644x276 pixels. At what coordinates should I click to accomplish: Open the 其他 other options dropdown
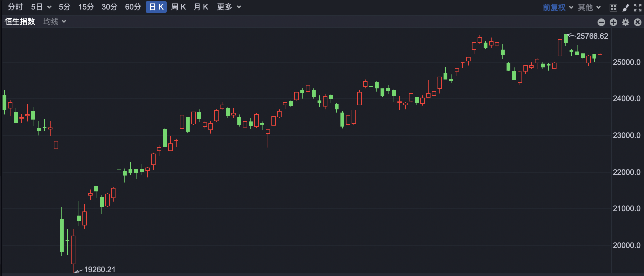[589, 7]
